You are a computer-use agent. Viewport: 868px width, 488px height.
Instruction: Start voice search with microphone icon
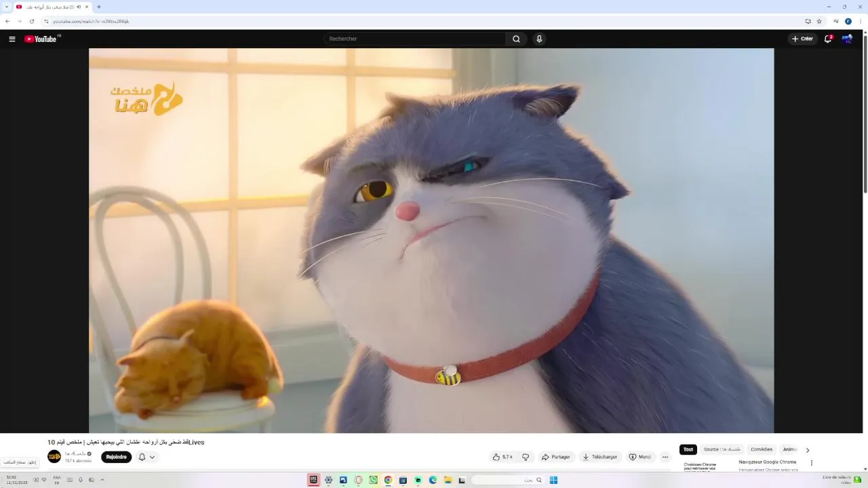(x=539, y=39)
